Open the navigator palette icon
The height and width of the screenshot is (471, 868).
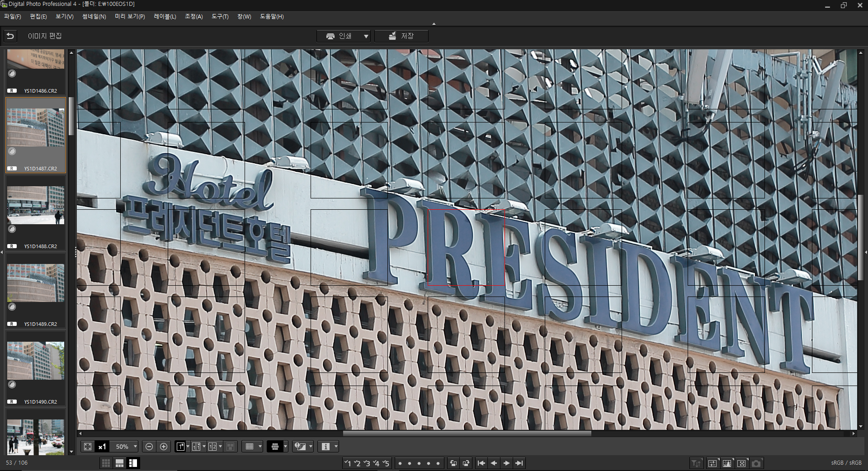pyautogui.click(x=741, y=463)
